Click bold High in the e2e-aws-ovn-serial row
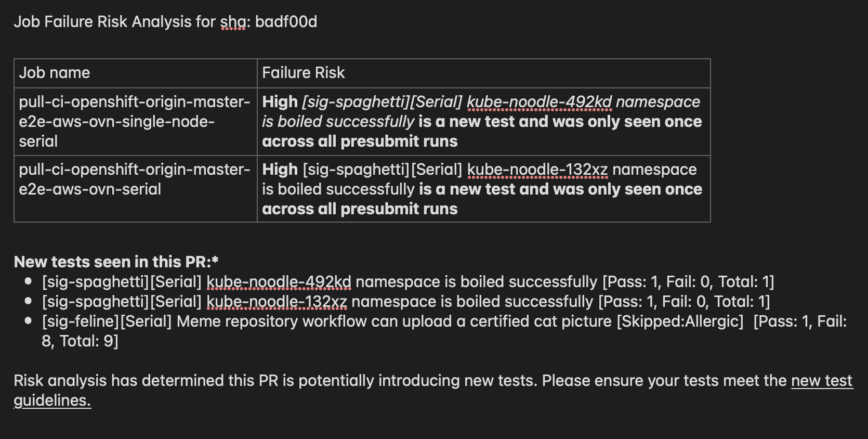 pyautogui.click(x=280, y=170)
